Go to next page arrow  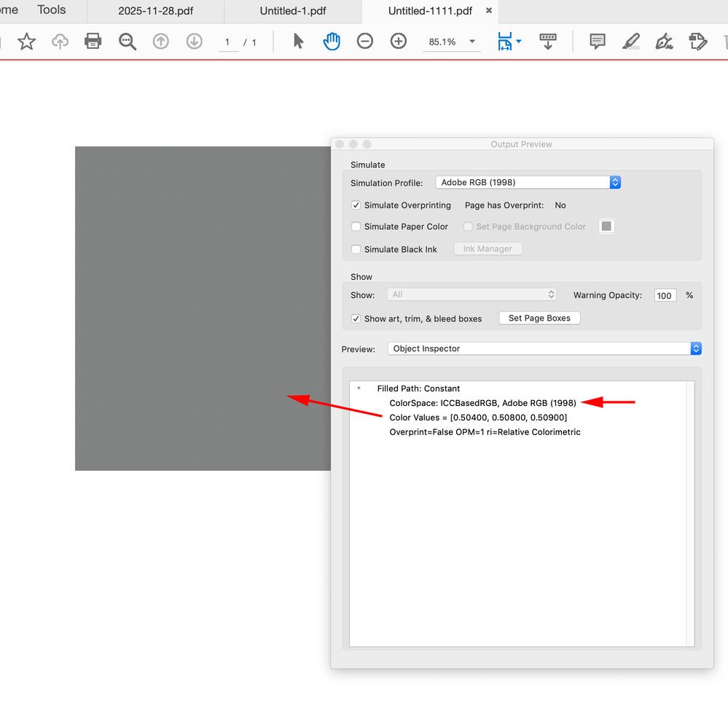(194, 42)
